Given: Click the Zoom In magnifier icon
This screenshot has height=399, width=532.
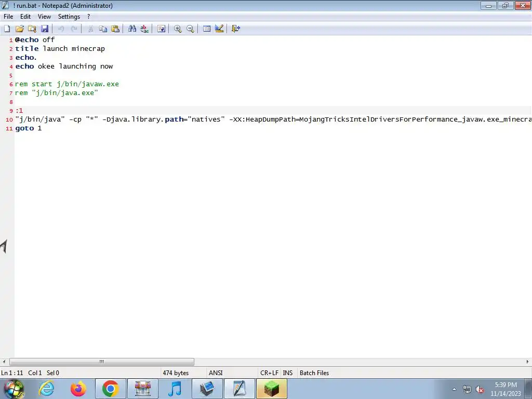Looking at the screenshot, I should (178, 29).
